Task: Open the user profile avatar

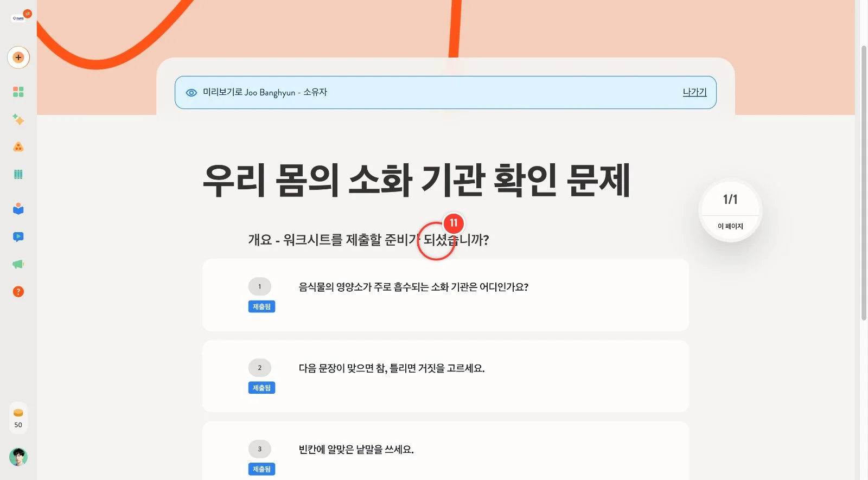Action: click(18, 457)
